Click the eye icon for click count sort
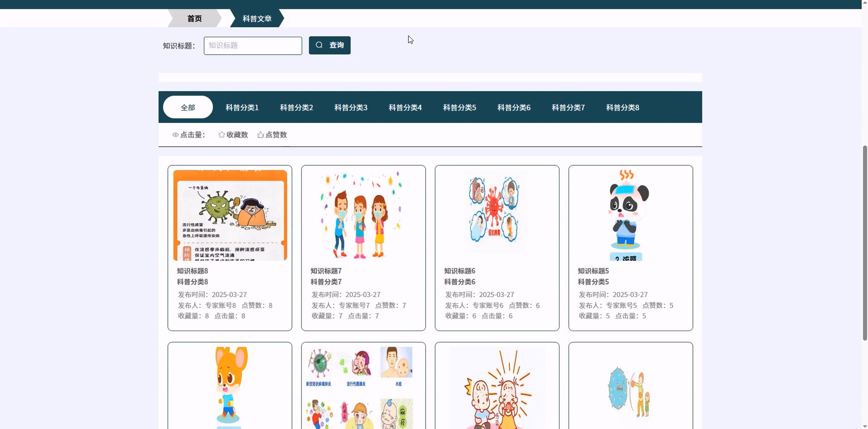The height and width of the screenshot is (429, 868). coord(175,135)
